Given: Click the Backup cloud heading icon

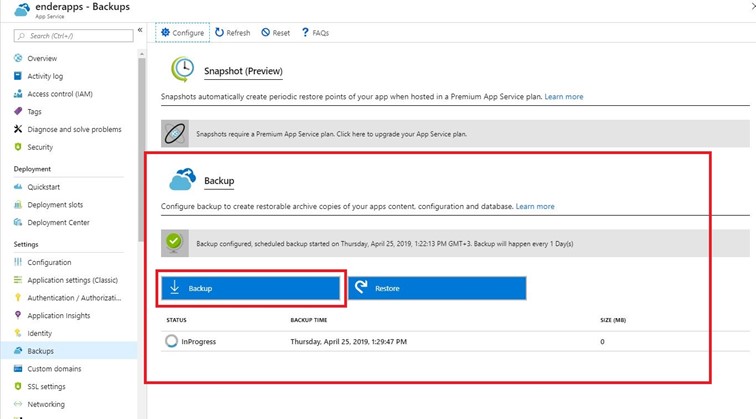Looking at the screenshot, I should tap(182, 179).
